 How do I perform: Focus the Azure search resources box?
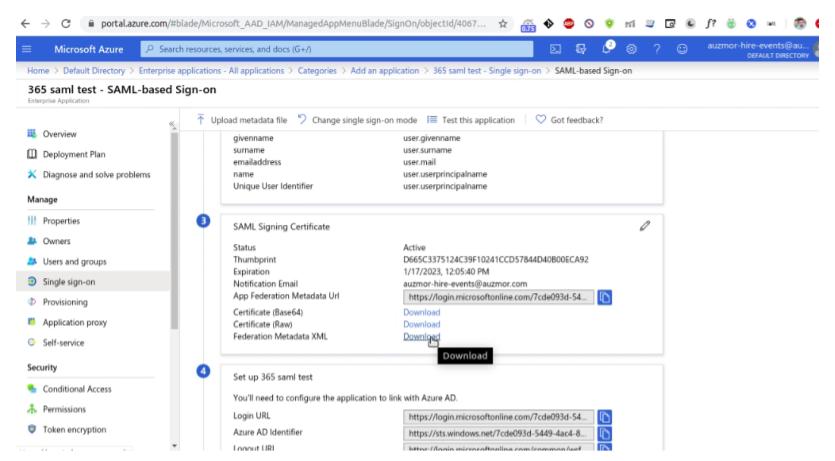(337, 49)
